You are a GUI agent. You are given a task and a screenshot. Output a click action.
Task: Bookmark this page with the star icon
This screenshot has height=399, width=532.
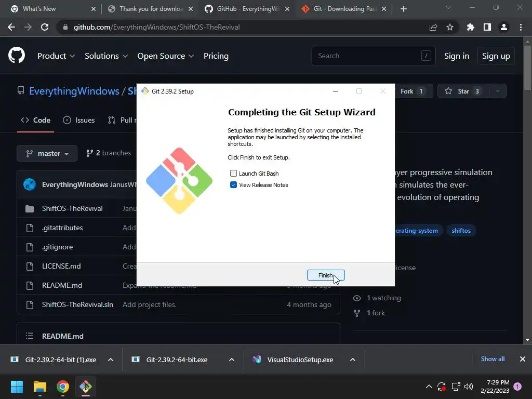pyautogui.click(x=450, y=27)
